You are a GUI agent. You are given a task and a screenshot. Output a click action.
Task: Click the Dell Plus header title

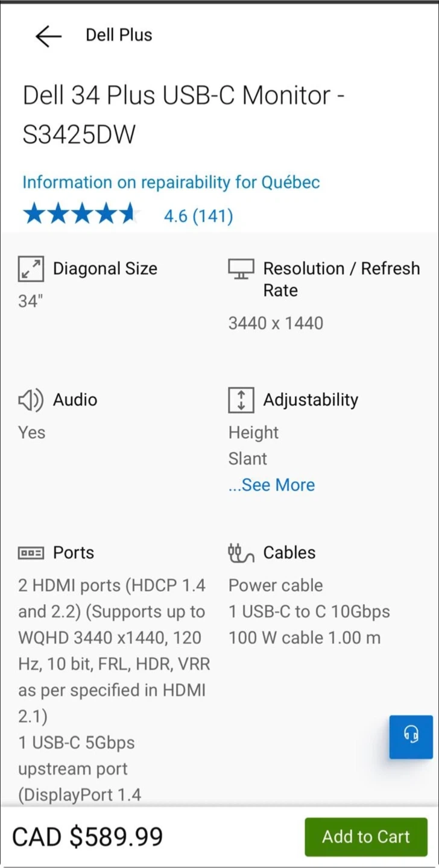[119, 35]
